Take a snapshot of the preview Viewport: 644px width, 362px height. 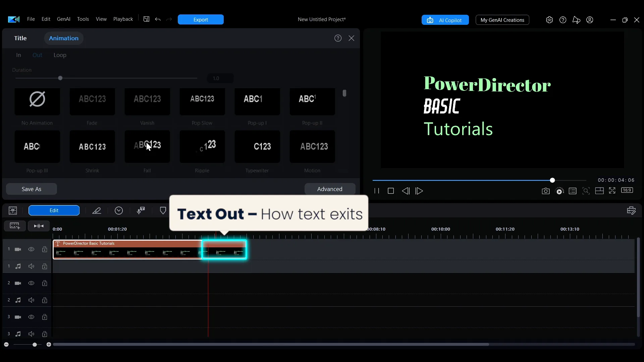click(546, 191)
